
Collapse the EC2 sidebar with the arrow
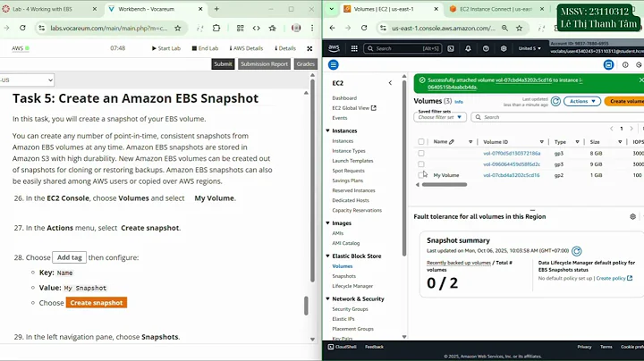tap(390, 83)
